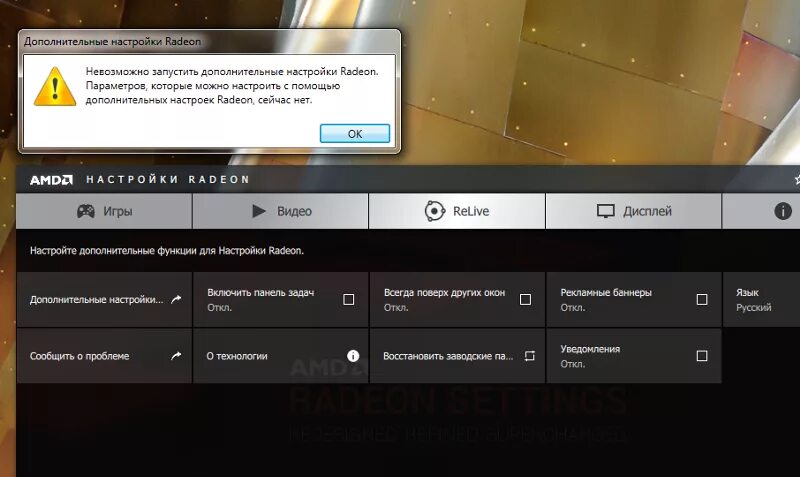Click reset icon in Восстановить заводские tile
The width and height of the screenshot is (800, 477).
530,356
